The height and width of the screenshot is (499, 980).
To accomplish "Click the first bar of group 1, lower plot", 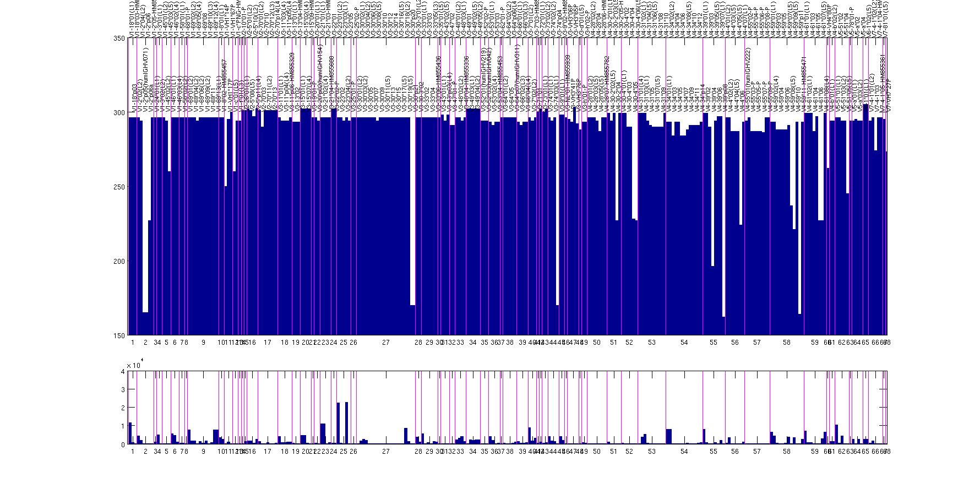I will tap(130, 433).
